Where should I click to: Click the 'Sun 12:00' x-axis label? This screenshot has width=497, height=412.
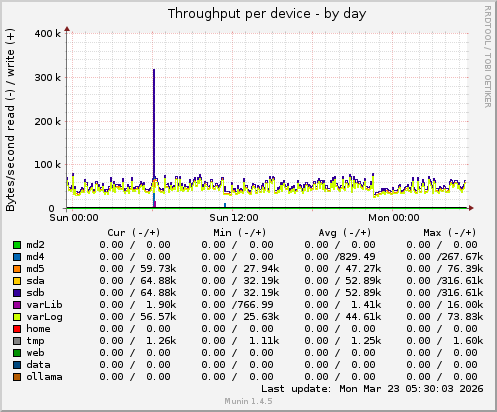234,218
